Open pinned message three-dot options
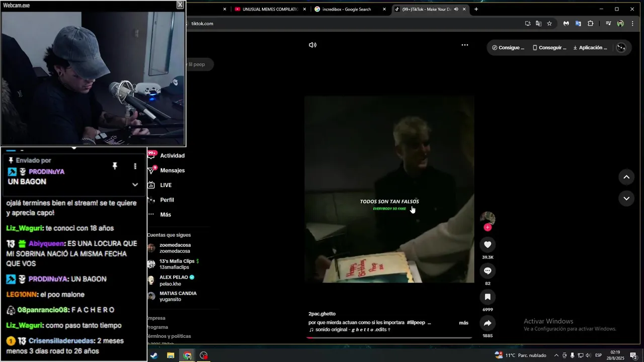644x362 pixels. [135, 166]
